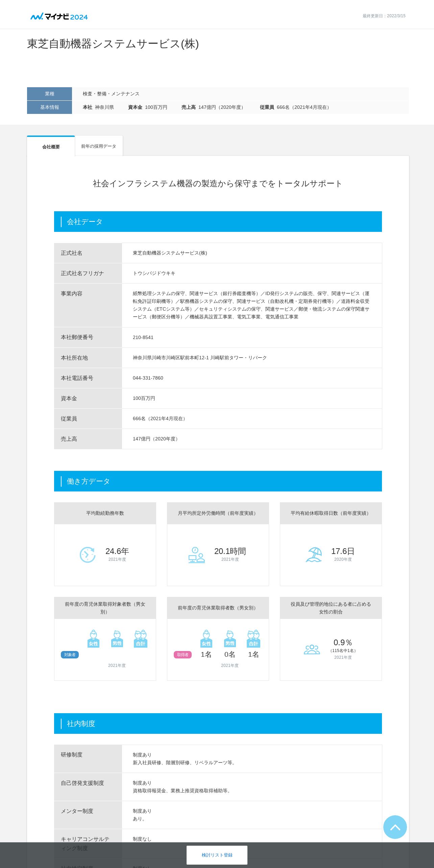Click the 売上高 147億円（2020年度） table value
This screenshot has height=868, width=434.
tap(156, 439)
